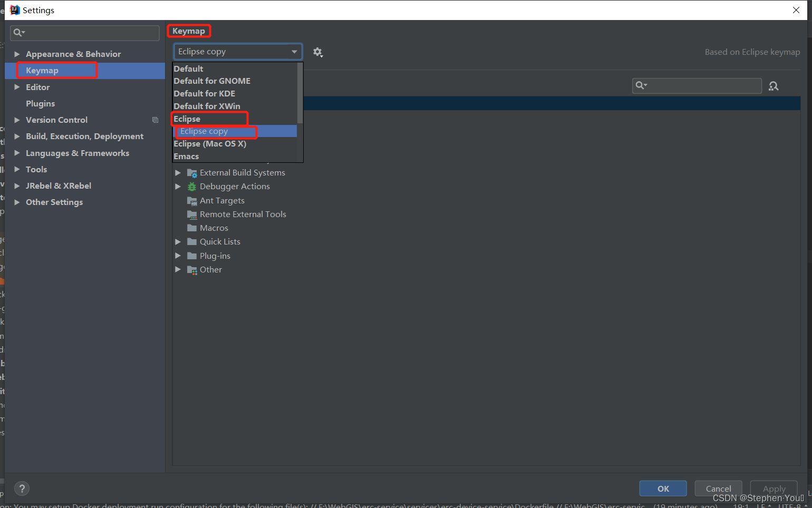Image resolution: width=812 pixels, height=508 pixels.
Task: Click the help question mark button
Action: point(22,489)
